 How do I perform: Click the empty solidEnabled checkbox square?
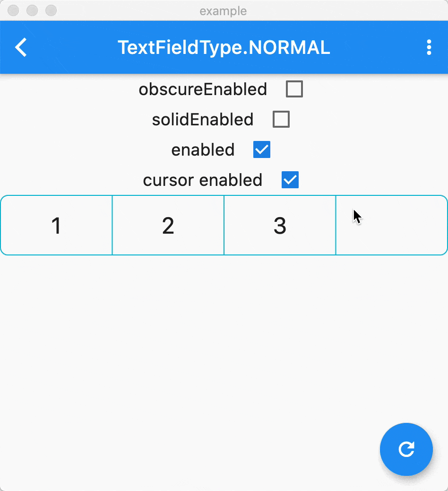click(281, 119)
